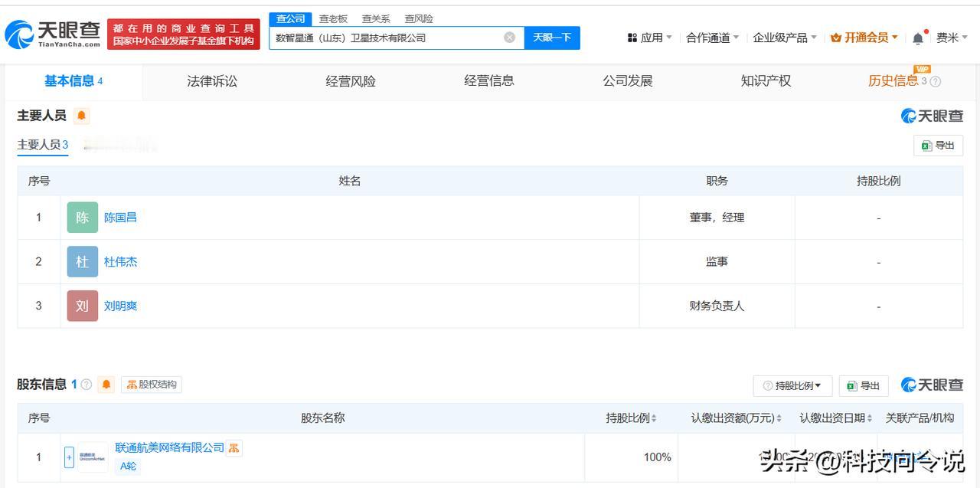
Task: Expand the 联通航美网络有限公司 shareholder row
Action: click(69, 457)
